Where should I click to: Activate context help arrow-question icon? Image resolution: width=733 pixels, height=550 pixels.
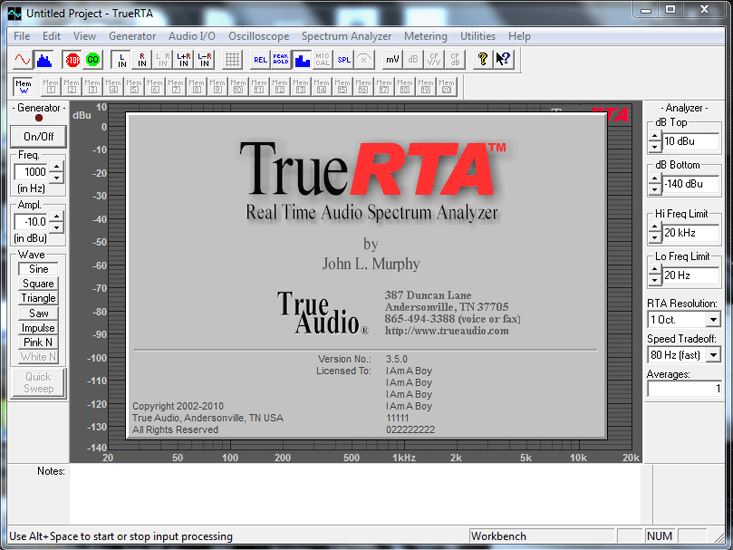503,60
